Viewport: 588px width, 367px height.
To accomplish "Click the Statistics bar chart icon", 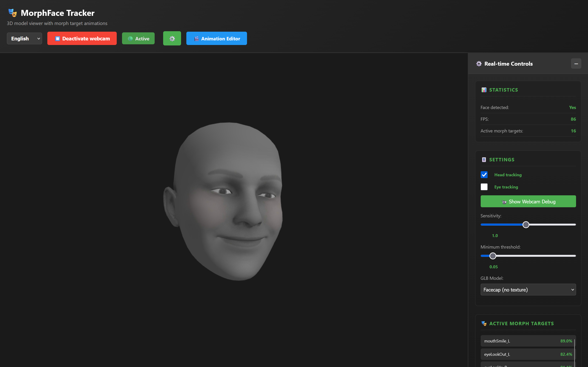I will point(484,90).
